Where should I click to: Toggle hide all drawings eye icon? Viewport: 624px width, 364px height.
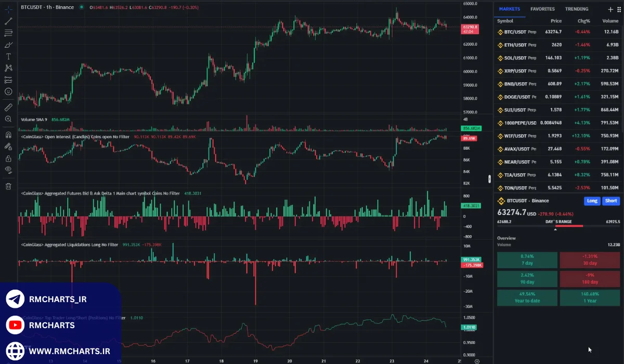tap(8, 170)
